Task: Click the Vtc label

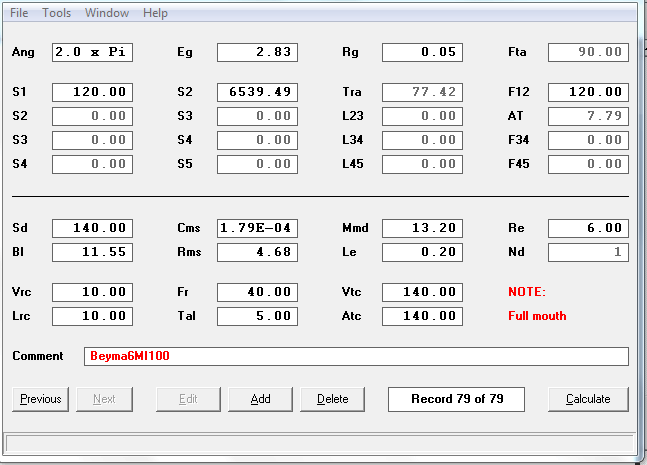Action: point(352,292)
